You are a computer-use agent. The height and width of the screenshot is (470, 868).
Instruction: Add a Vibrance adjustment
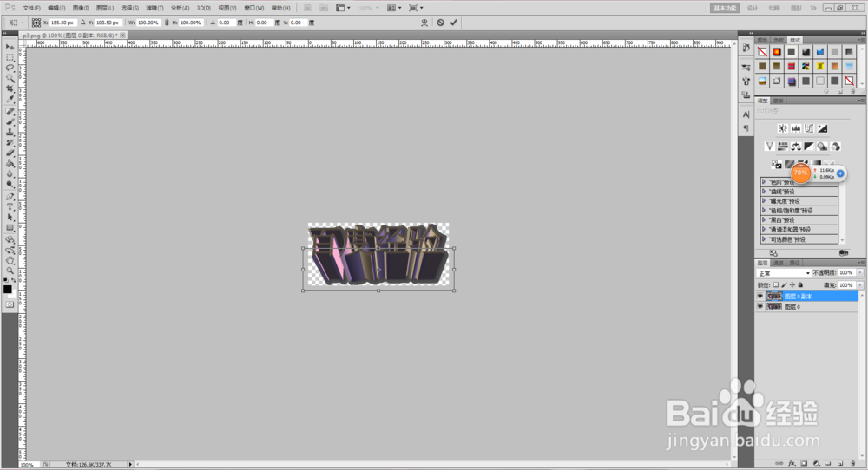[x=769, y=146]
